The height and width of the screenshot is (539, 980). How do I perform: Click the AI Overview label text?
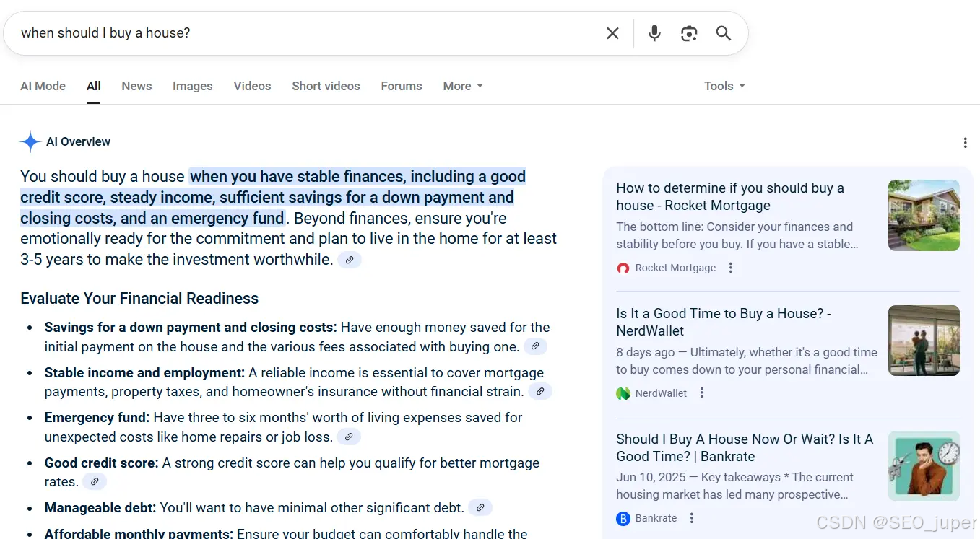[x=78, y=142]
